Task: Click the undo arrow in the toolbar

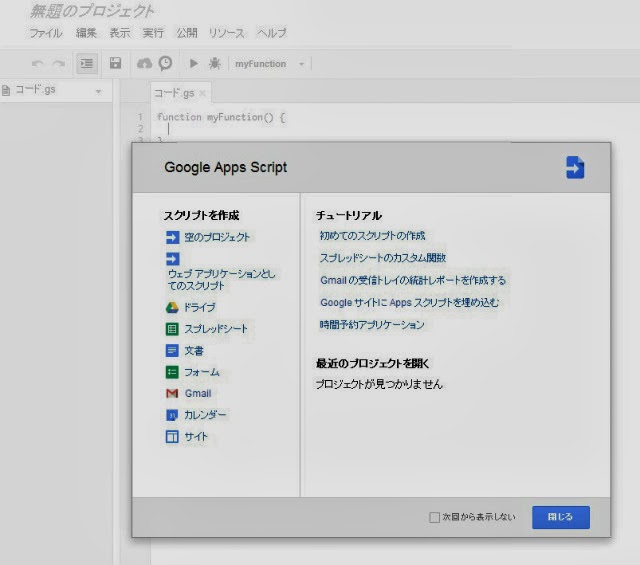Action: 38,64
